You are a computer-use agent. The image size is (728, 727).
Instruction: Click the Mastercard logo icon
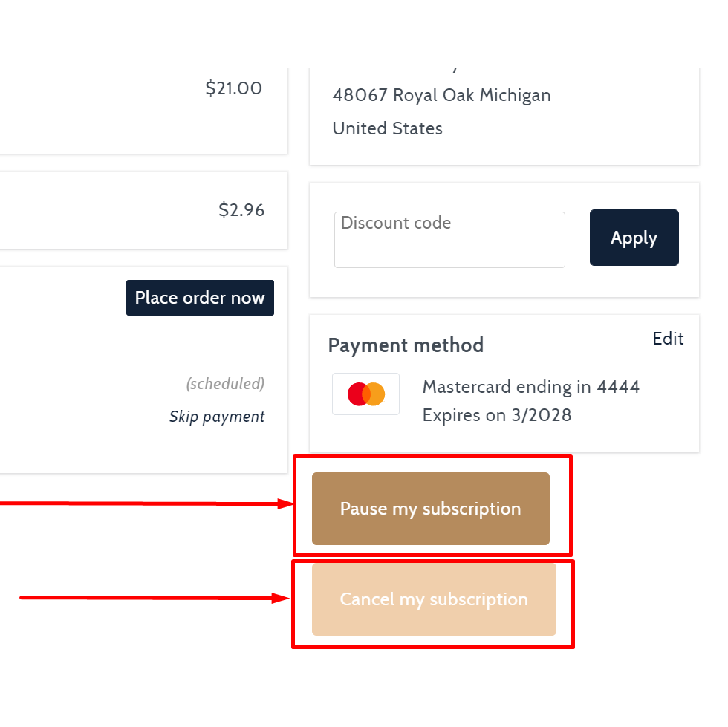pos(365,394)
